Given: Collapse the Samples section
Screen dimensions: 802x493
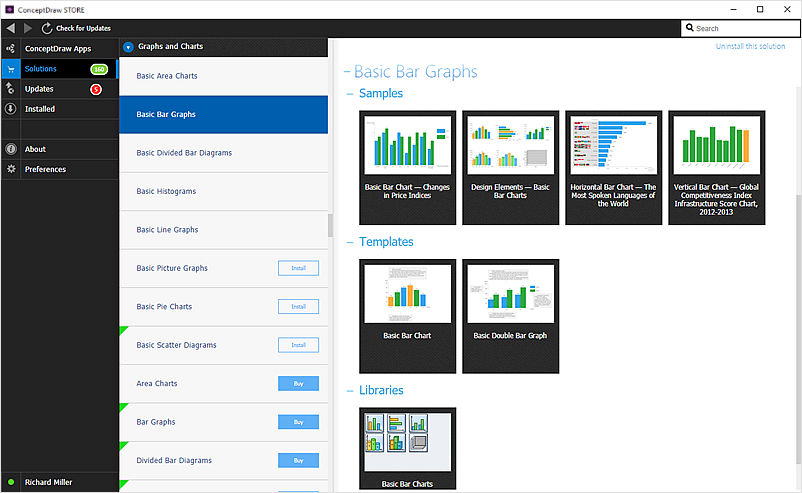Looking at the screenshot, I should tap(350, 94).
